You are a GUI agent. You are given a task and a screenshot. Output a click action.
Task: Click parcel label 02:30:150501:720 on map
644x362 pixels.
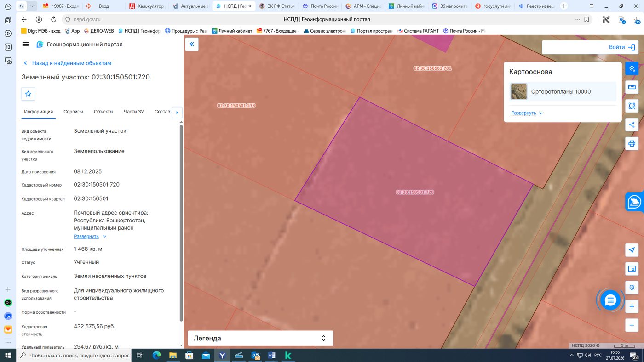415,192
